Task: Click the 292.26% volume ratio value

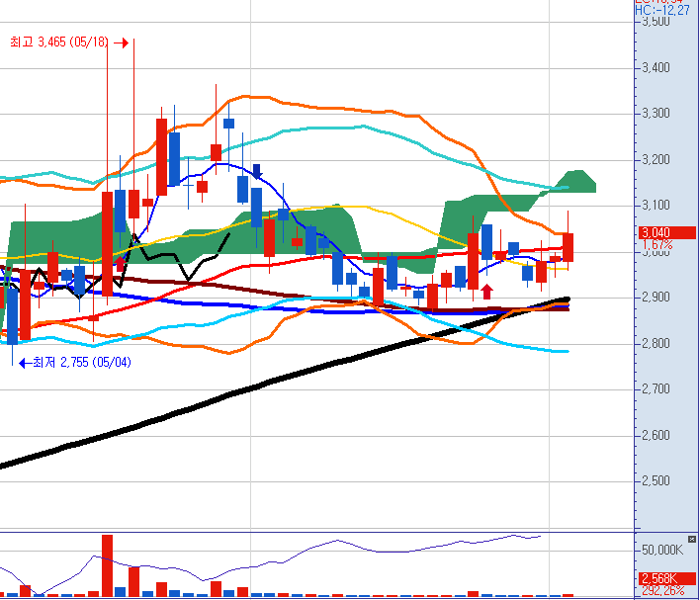Action: click(663, 591)
